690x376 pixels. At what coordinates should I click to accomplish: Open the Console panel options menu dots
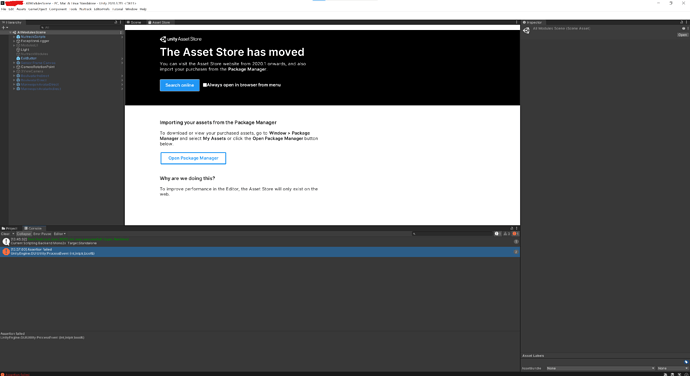pos(517,228)
